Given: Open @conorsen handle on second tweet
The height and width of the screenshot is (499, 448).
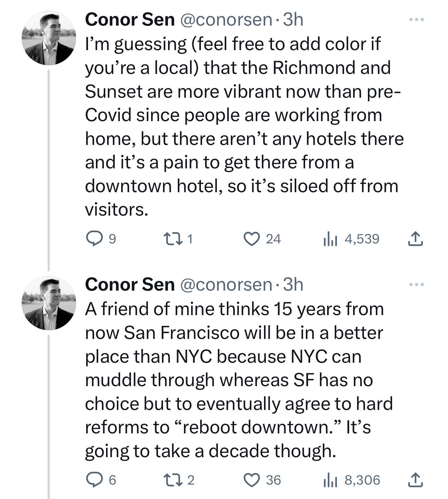Looking at the screenshot, I should 225,284.
